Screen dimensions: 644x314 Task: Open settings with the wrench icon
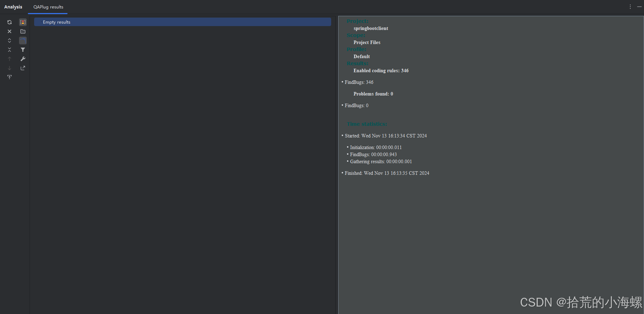[23, 59]
